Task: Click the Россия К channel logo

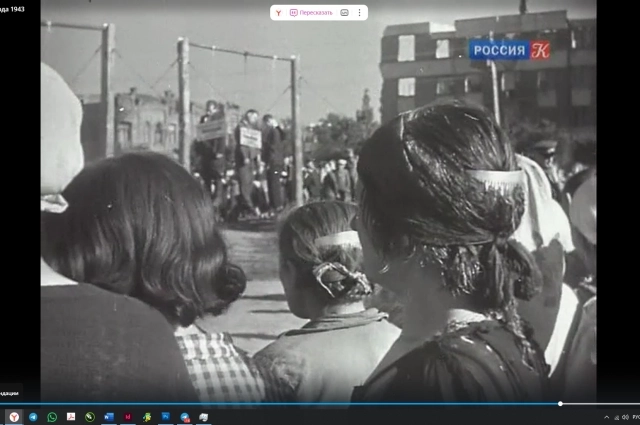Action: (510, 50)
